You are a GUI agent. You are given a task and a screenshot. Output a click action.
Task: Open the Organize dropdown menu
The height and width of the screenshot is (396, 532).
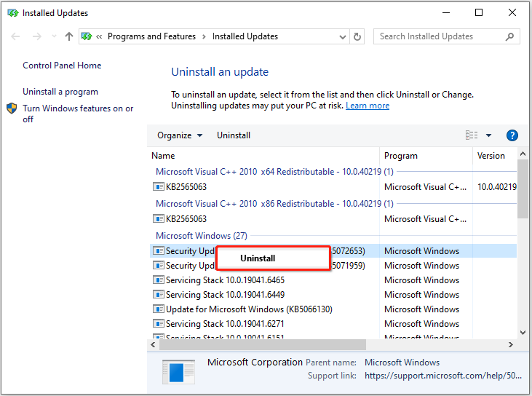(x=180, y=135)
